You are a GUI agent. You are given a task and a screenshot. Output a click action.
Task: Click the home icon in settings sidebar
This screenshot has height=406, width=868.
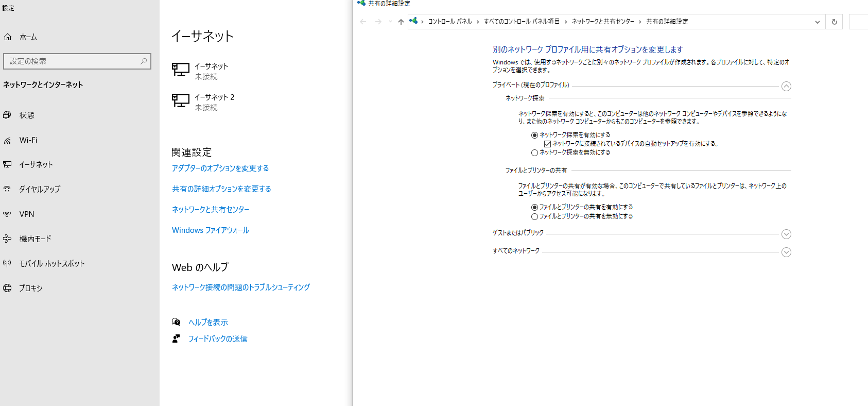click(x=8, y=37)
